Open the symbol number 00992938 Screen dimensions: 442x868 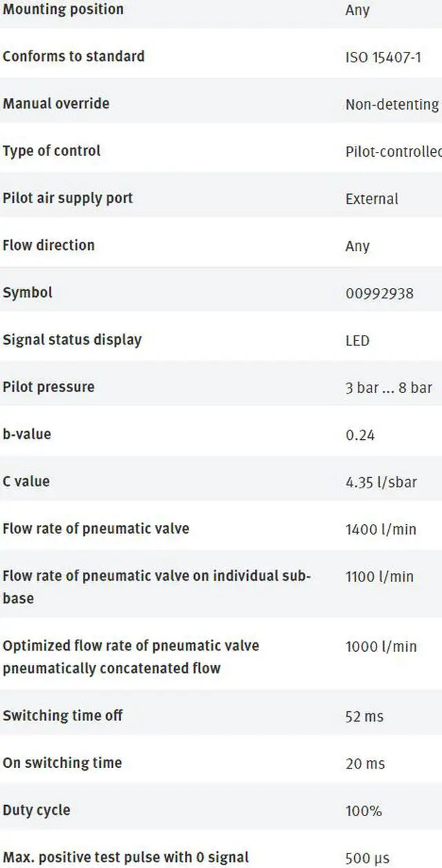pos(379,293)
